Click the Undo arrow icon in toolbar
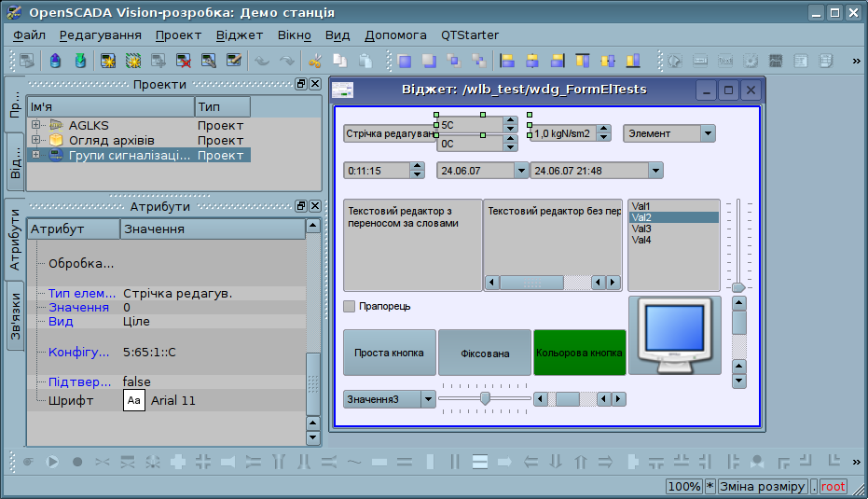 coord(262,62)
